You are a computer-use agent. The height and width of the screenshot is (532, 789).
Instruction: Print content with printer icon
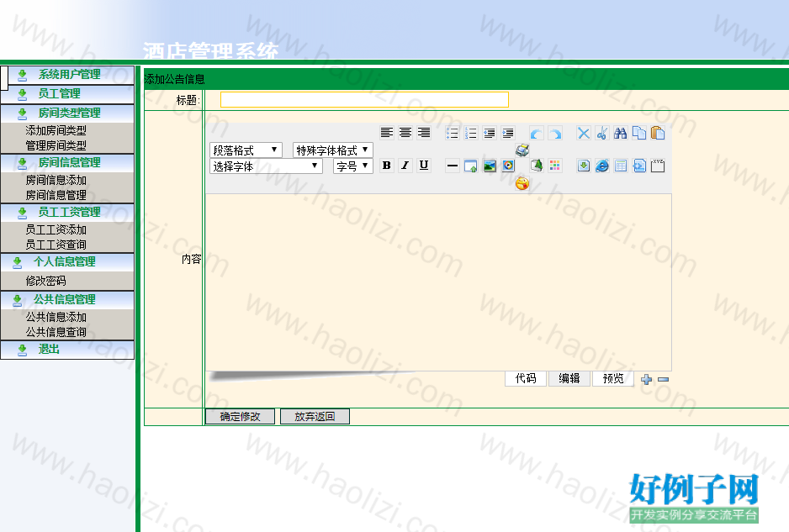tap(522, 150)
